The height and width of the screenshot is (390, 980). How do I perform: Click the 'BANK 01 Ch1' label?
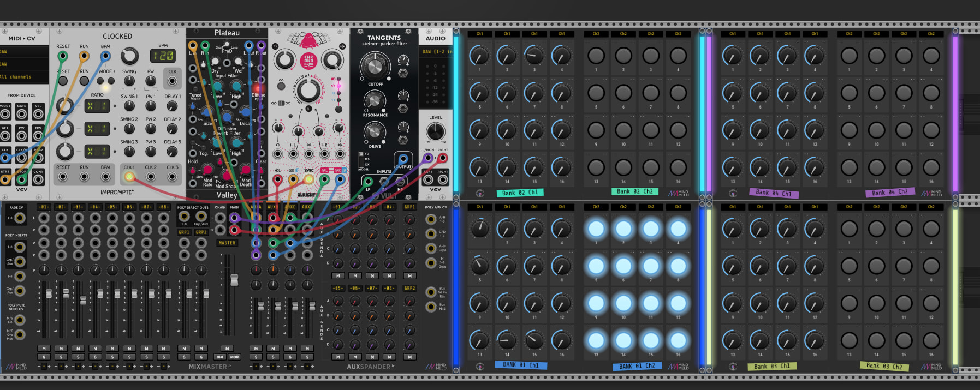click(x=521, y=364)
